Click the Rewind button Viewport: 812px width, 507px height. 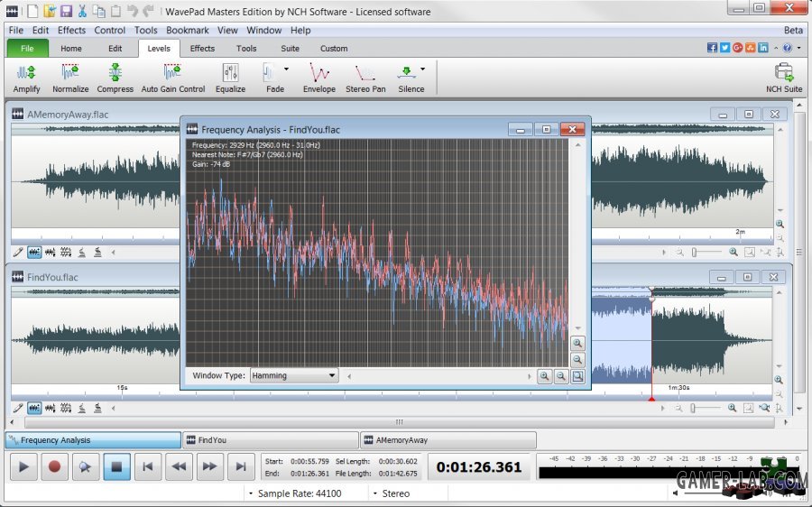pyautogui.click(x=179, y=466)
